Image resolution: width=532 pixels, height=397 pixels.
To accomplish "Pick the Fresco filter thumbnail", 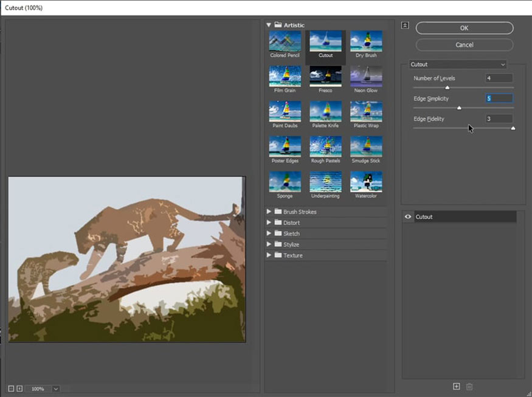I will (x=325, y=77).
